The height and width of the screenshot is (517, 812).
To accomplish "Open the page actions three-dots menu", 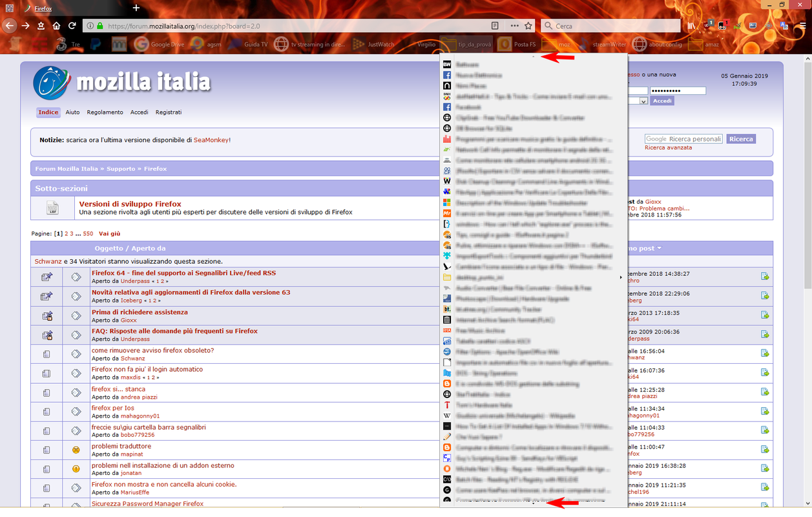I will coord(514,26).
